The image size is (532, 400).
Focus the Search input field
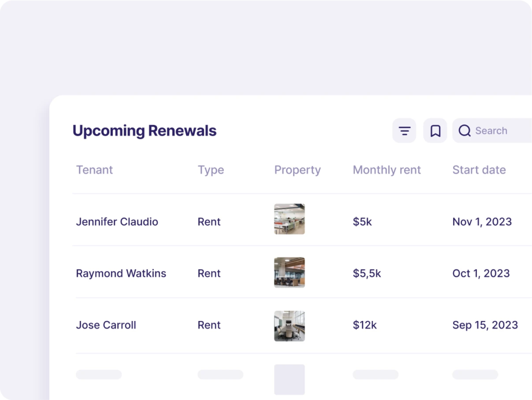[x=493, y=131]
